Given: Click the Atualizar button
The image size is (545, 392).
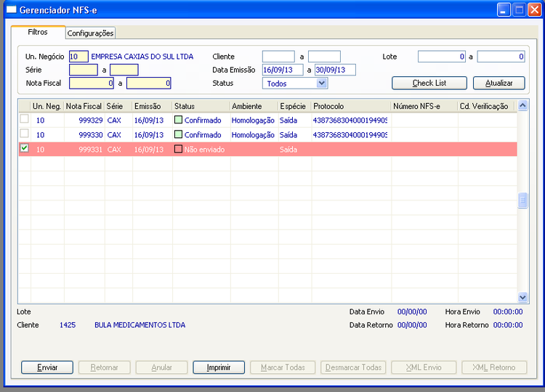Looking at the screenshot, I should (498, 83).
